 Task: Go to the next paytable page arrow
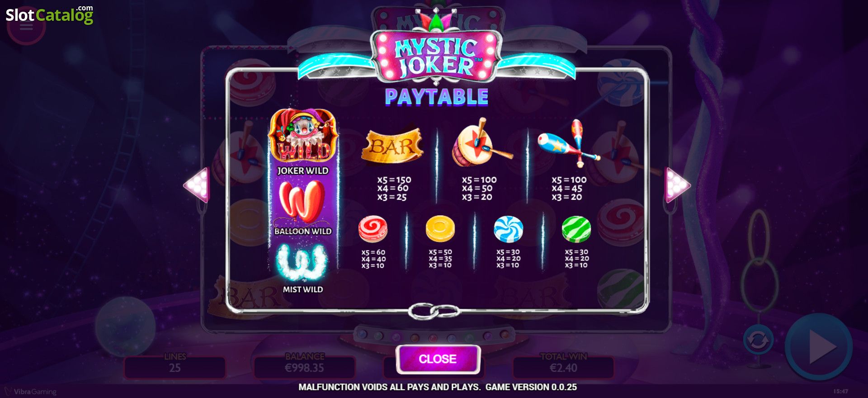tap(678, 185)
